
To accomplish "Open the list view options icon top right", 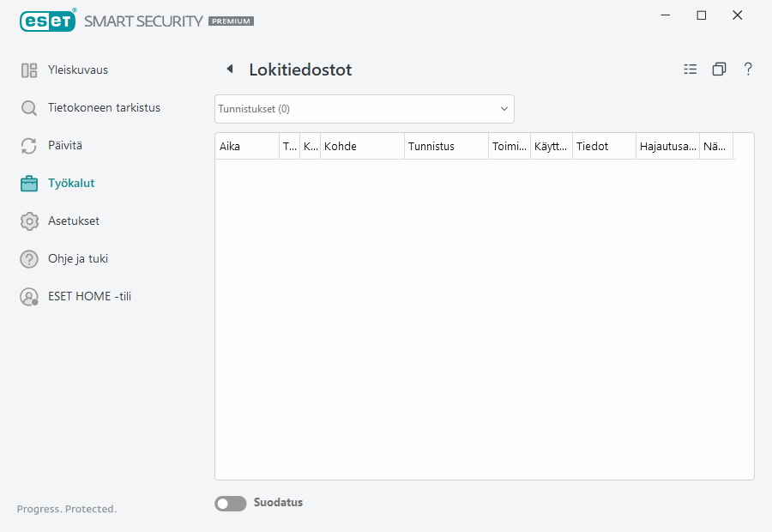I will tap(691, 69).
